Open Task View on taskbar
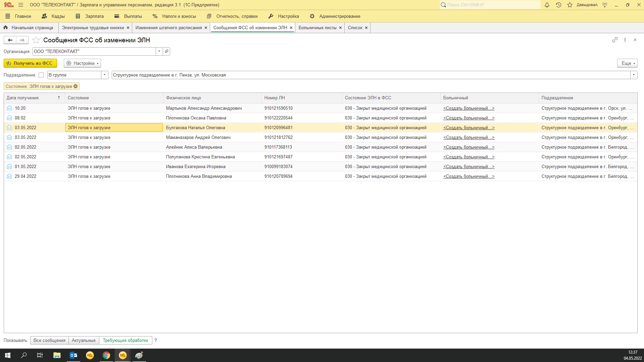This screenshot has width=644, height=362. click(40, 355)
